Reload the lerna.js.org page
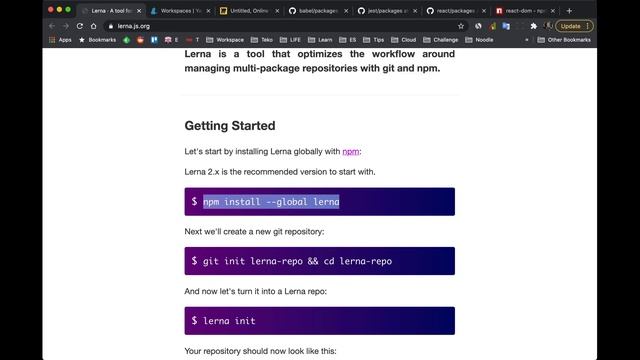Viewport: 640px width, 360px height. (x=80, y=26)
